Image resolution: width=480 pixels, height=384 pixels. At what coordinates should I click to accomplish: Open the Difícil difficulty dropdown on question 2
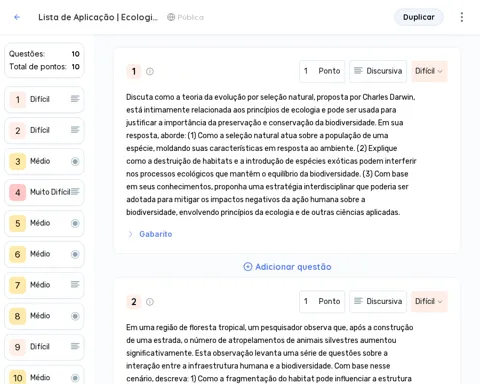point(429,301)
